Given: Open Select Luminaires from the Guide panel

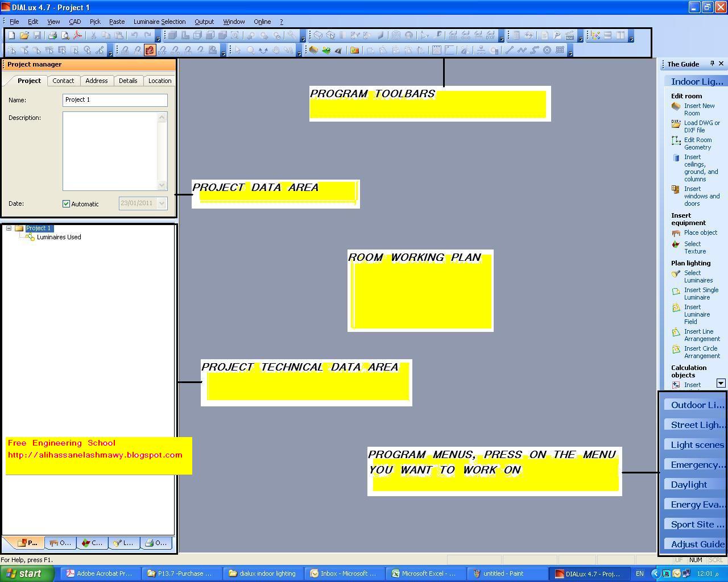Looking at the screenshot, I should 677,276.
